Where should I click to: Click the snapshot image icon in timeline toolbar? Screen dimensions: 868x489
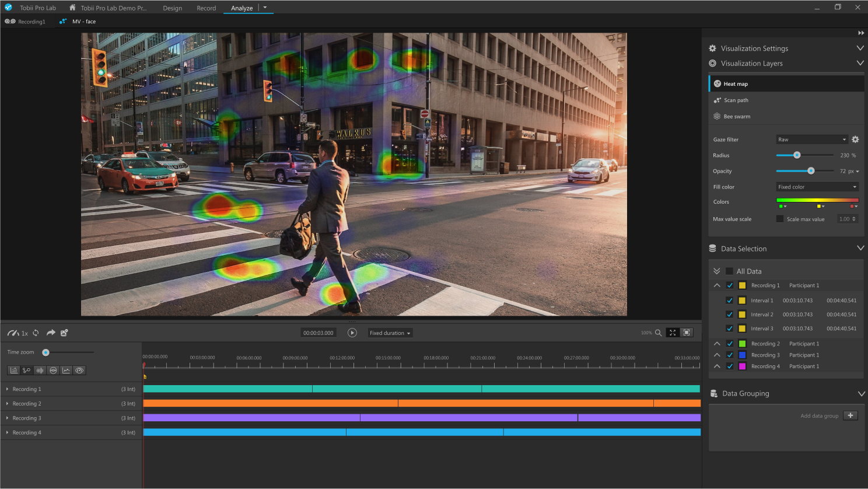(64, 333)
